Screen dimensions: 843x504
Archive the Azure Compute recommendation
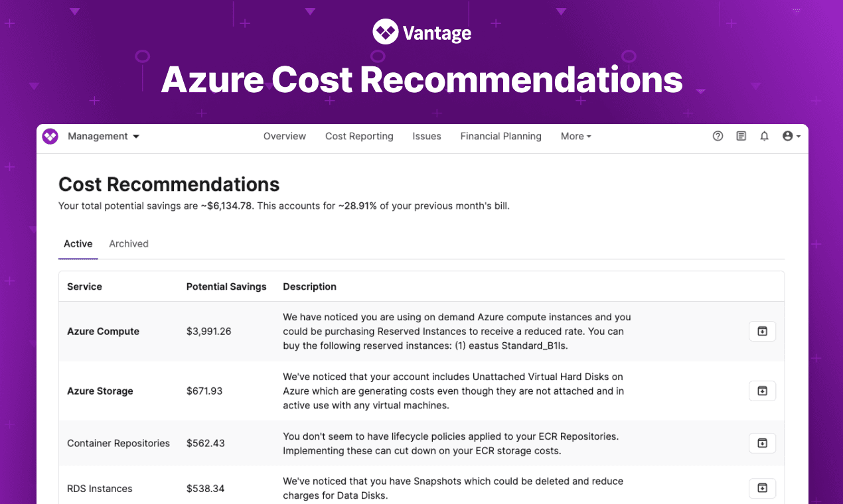point(762,331)
